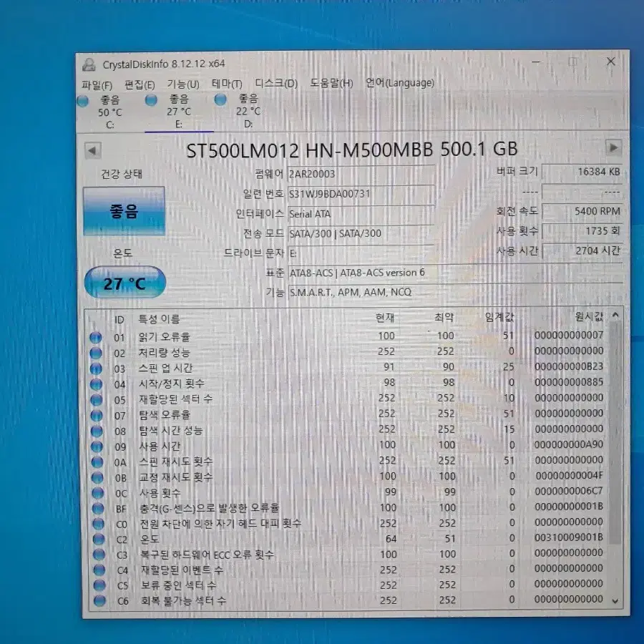Viewport: 644px width, 644px height.
Task: Click status orb for 05 재할당된 섹터 수
Action: click(x=96, y=399)
